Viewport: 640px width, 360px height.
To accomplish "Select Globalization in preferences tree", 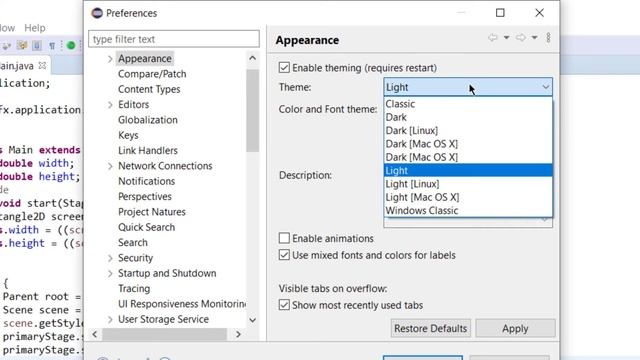I will [x=148, y=120].
